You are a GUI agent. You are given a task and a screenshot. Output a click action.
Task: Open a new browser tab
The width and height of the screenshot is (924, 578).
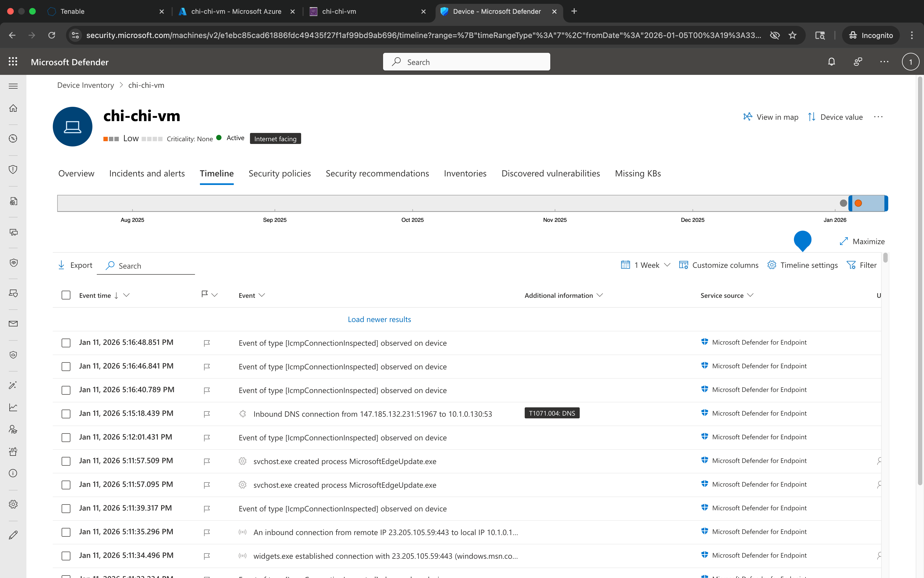[574, 11]
